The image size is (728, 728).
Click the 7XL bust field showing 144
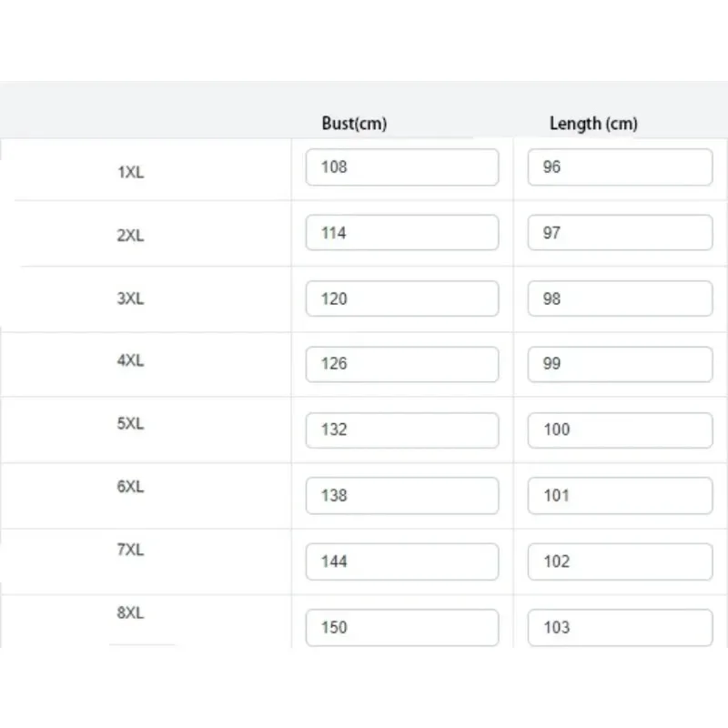pyautogui.click(x=402, y=561)
